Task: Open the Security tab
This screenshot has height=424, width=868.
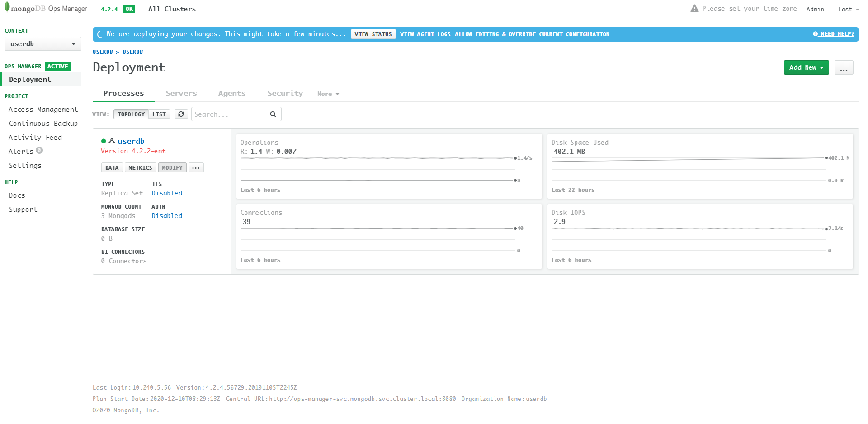Action: pos(285,93)
